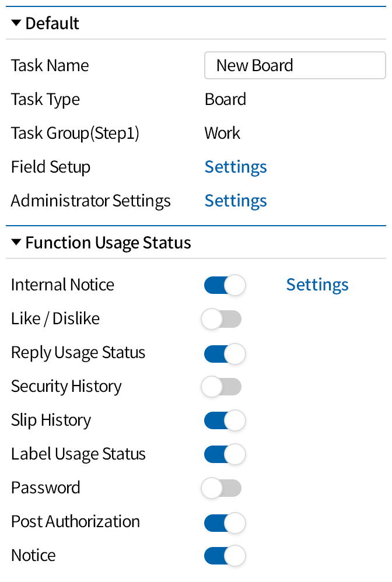Open Administrator Settings configuration
The image size is (392, 582).
[x=236, y=201]
